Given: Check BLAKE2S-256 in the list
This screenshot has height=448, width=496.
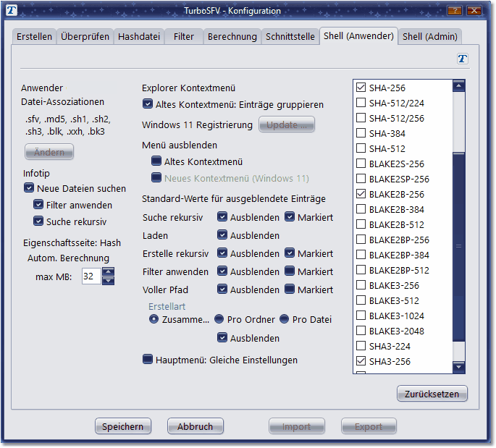Looking at the screenshot, I should coord(361,163).
